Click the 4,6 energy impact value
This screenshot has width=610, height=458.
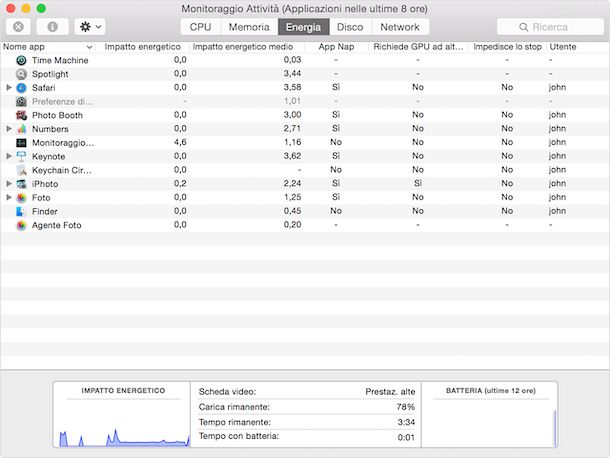tap(180, 142)
